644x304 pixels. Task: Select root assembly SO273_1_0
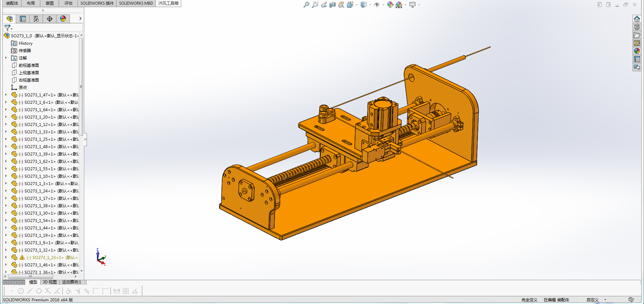41,36
